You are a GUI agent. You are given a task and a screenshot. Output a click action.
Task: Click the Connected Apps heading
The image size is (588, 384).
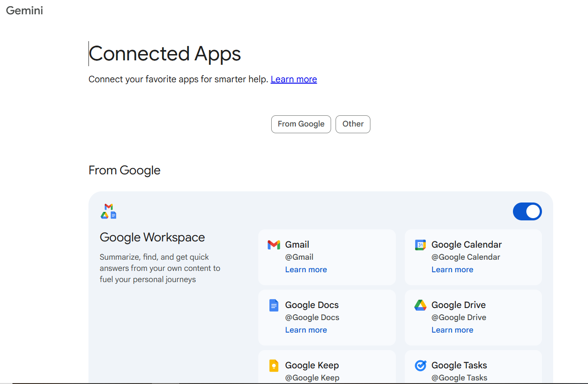point(165,54)
